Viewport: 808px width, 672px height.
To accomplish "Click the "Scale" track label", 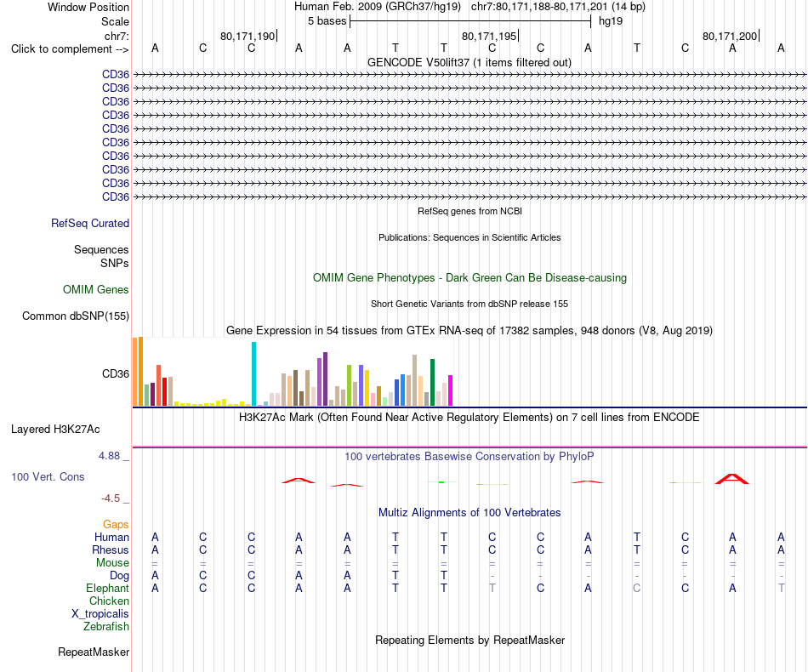I will click(x=115, y=21).
